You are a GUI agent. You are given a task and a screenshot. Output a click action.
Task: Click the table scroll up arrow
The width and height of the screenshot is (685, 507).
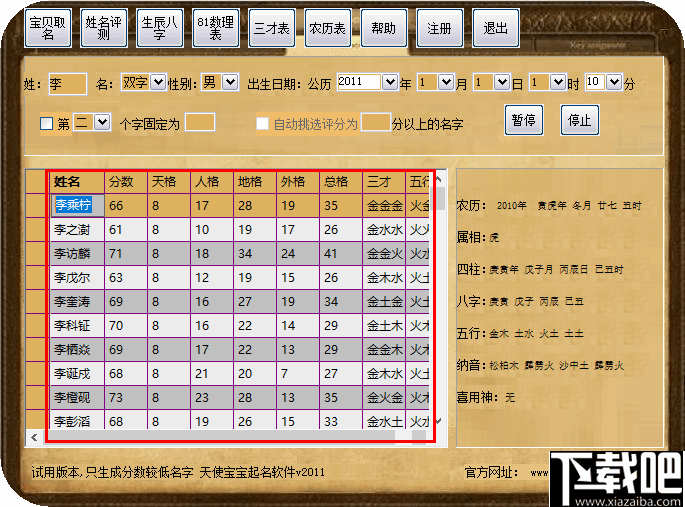(x=439, y=179)
